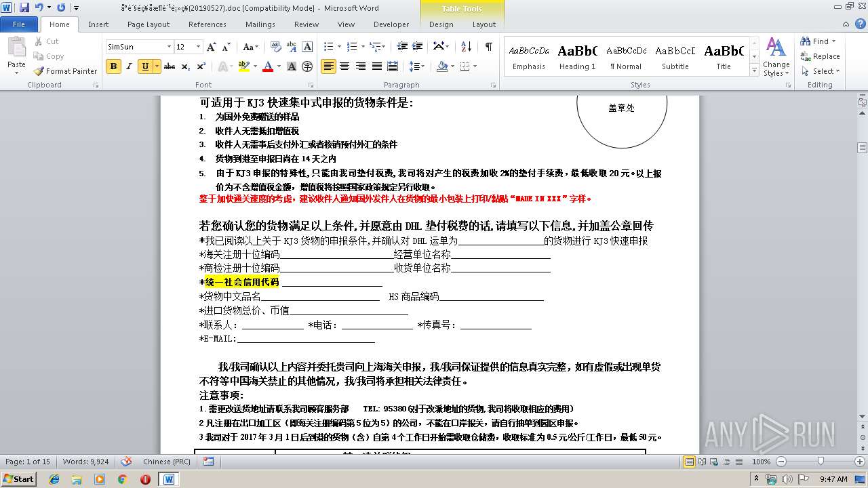This screenshot has width=868, height=488.
Task: Open the File tab
Action: click(x=19, y=24)
